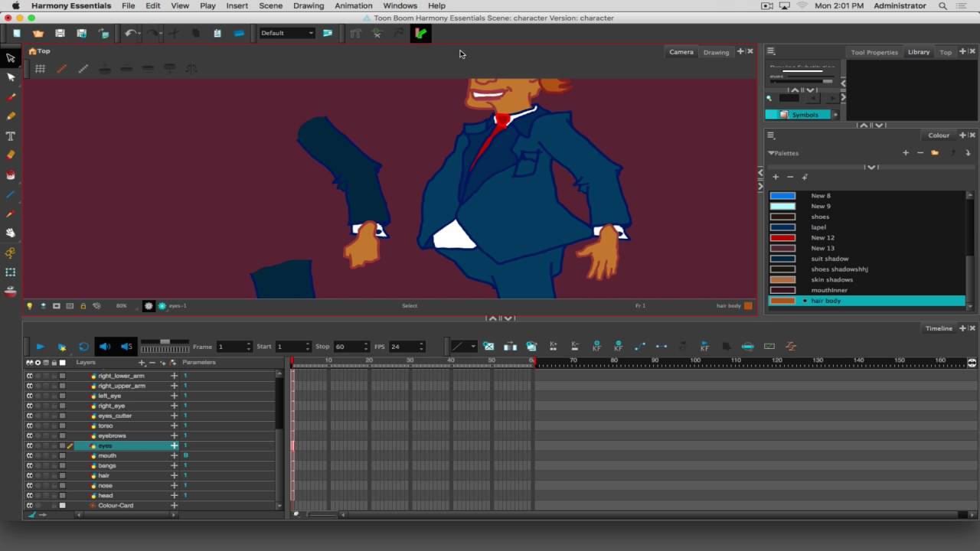This screenshot has height=551, width=980.
Task: Open the Animation menu
Action: tap(354, 5)
